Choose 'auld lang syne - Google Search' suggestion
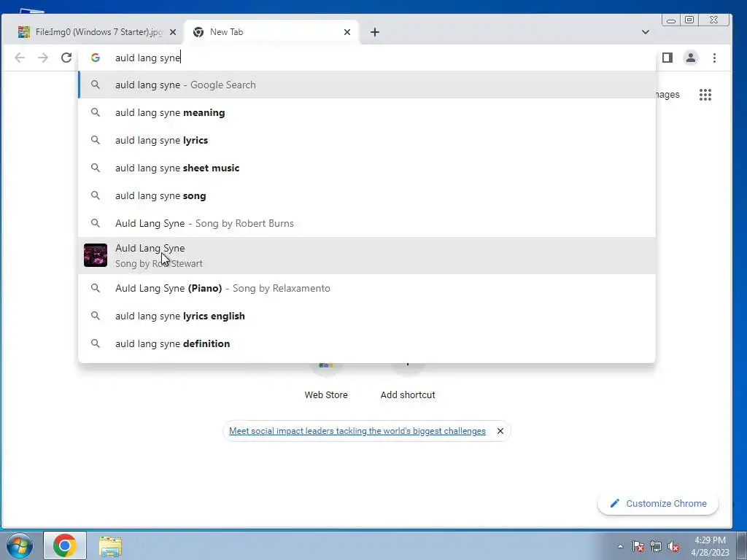 (367, 85)
